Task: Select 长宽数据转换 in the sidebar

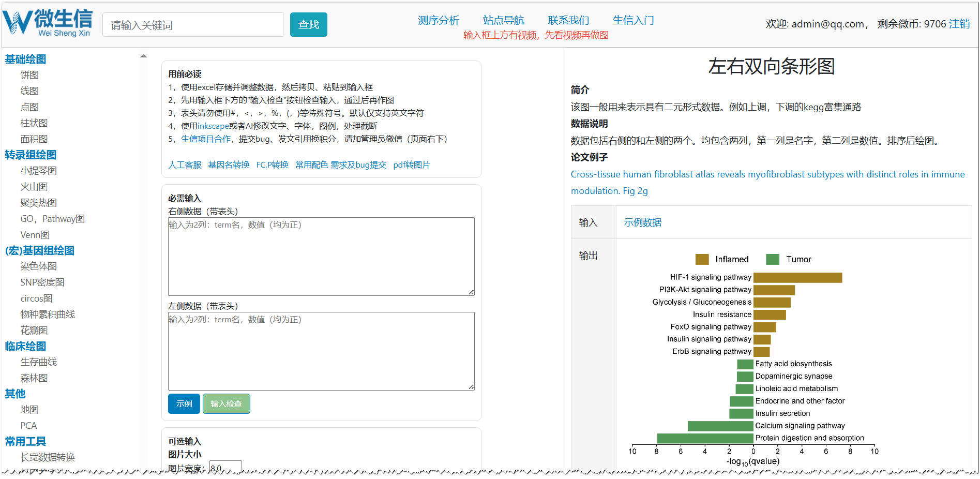Action: click(x=48, y=457)
